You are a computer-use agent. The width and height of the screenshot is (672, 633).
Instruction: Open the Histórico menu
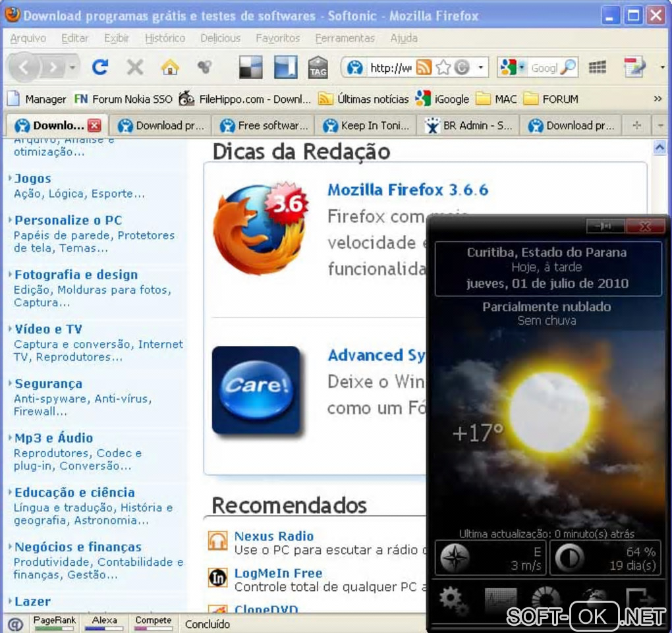point(165,39)
